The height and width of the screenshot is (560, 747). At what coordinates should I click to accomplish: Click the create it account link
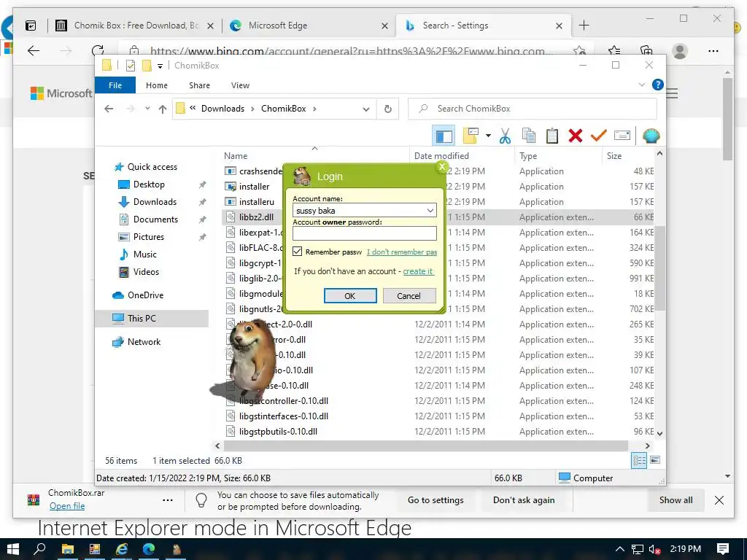tap(418, 271)
